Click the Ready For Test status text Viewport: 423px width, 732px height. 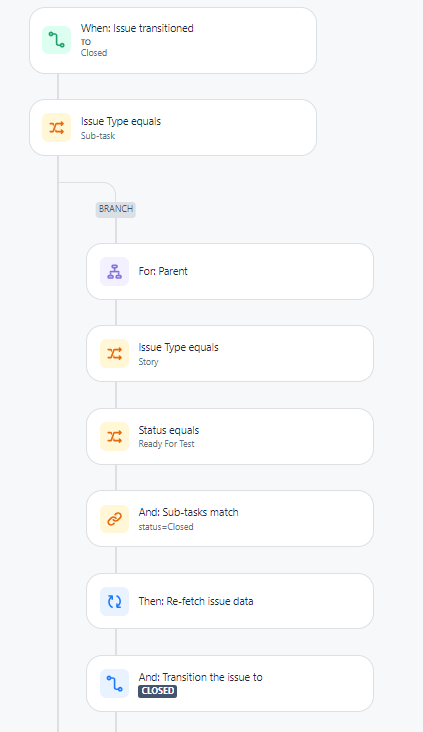(x=166, y=444)
